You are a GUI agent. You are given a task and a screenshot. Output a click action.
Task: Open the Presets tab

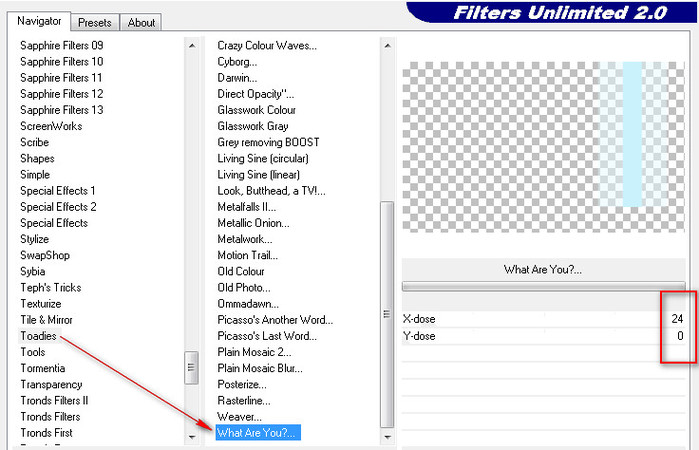(x=95, y=22)
